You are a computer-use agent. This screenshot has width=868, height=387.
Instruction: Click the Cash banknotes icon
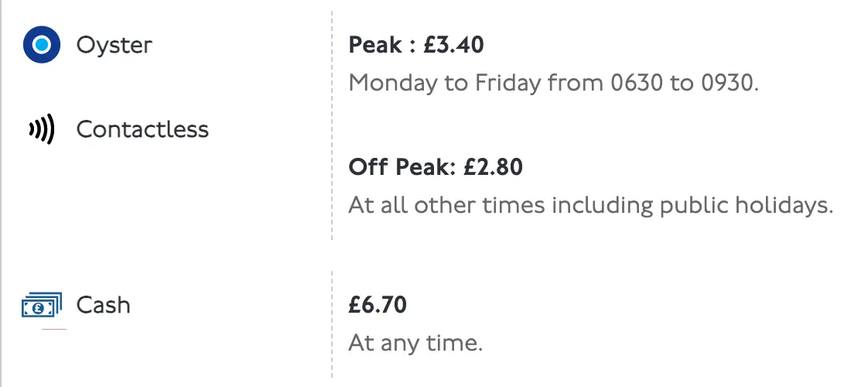click(42, 306)
